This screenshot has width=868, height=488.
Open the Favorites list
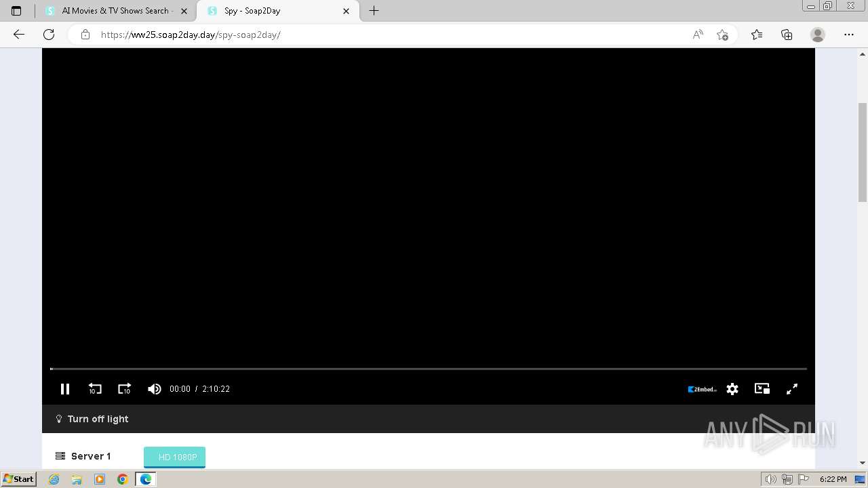tap(757, 35)
